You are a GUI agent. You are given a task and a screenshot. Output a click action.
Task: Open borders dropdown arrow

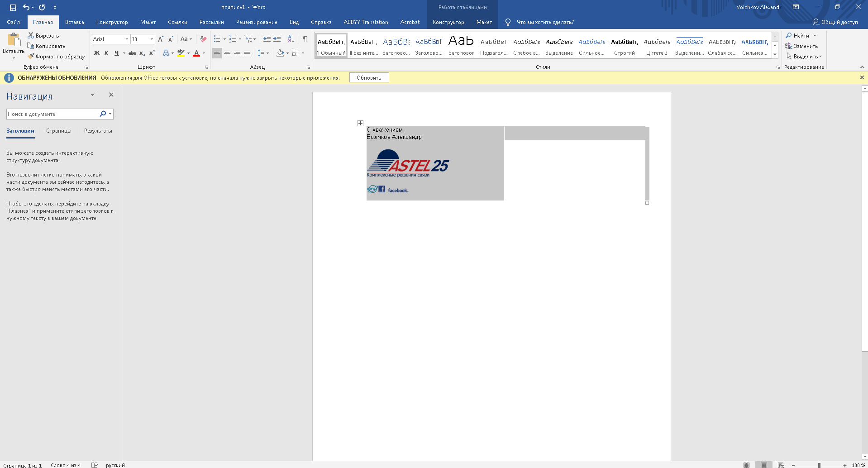[x=303, y=53]
